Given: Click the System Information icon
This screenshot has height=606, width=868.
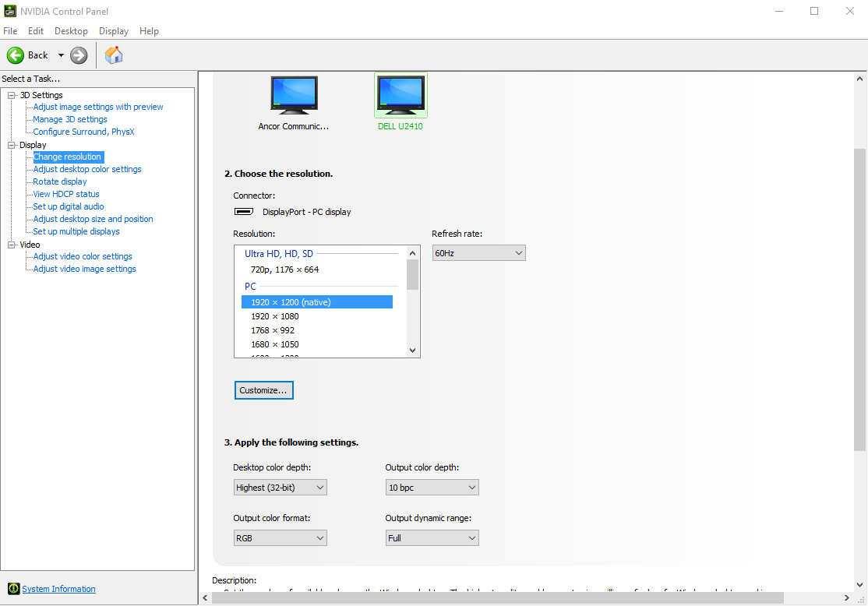Looking at the screenshot, I should point(13,589).
